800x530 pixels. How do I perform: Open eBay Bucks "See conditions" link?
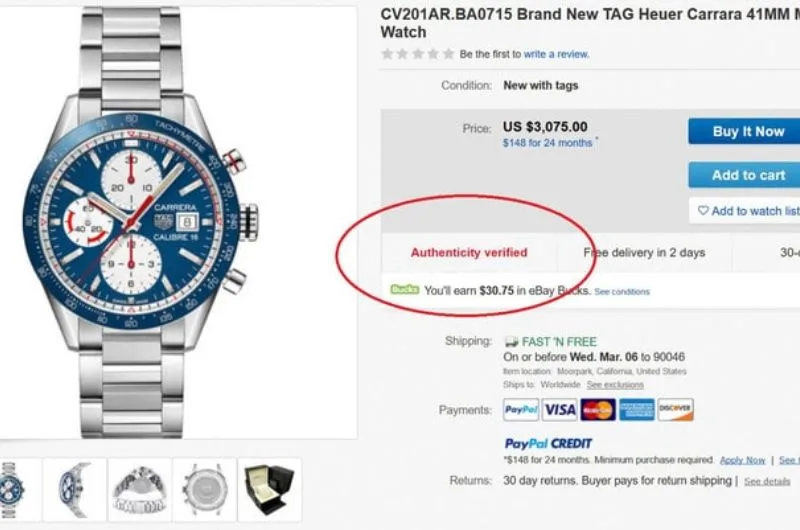621,292
